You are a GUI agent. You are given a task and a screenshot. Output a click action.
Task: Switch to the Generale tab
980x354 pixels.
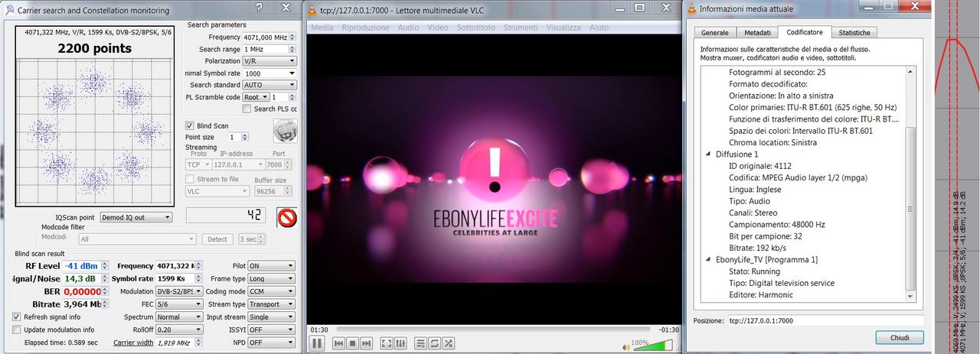point(715,33)
